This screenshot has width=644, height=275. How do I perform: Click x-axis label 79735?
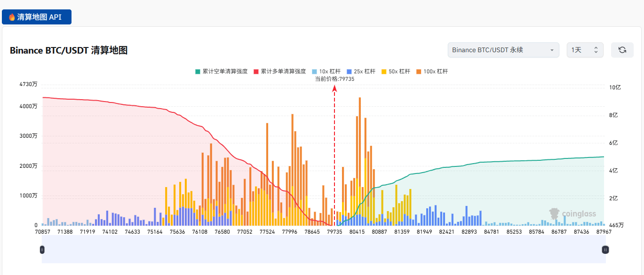[334, 232]
